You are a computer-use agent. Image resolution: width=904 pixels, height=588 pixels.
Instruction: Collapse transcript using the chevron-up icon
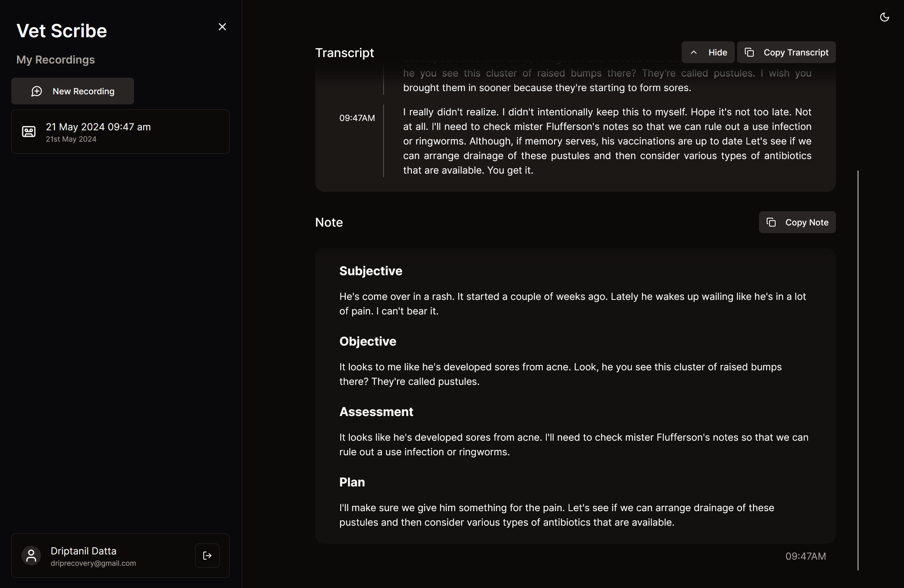click(694, 53)
